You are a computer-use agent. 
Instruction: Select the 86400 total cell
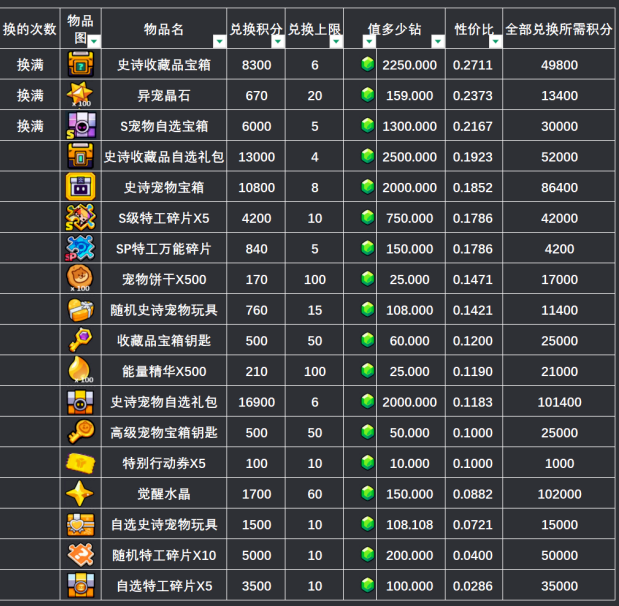559,187
